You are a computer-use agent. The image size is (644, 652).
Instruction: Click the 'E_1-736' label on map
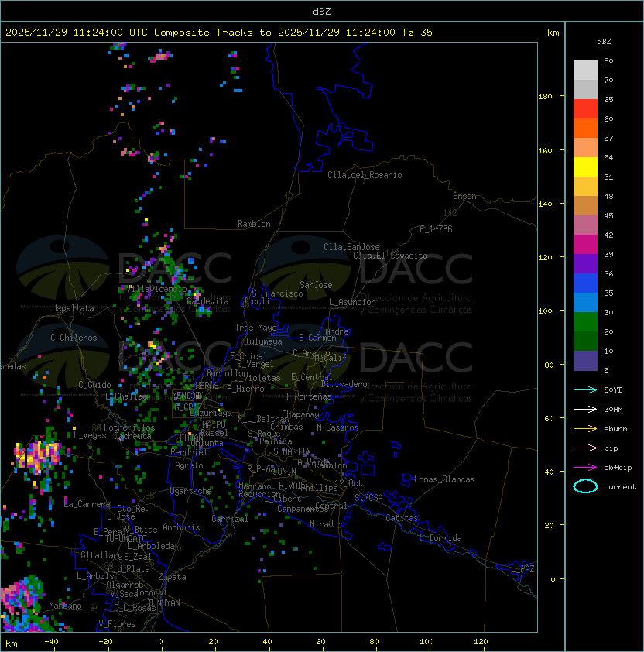tap(436, 229)
